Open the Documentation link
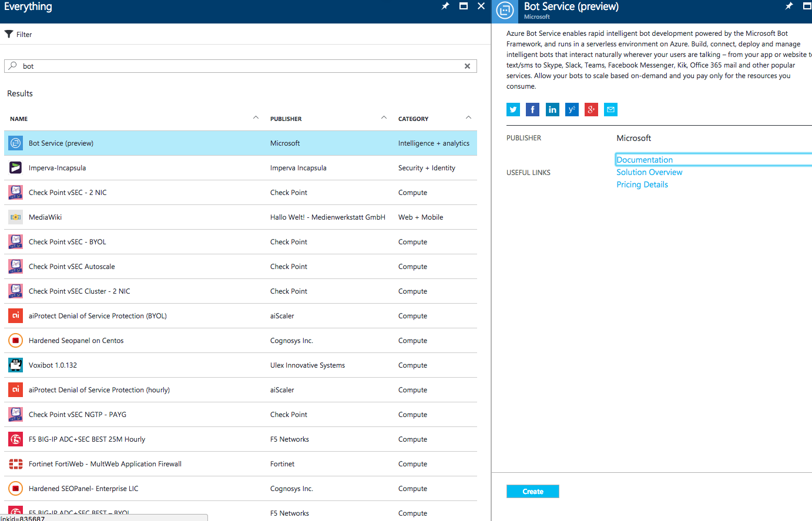This screenshot has width=812, height=521. 645,160
